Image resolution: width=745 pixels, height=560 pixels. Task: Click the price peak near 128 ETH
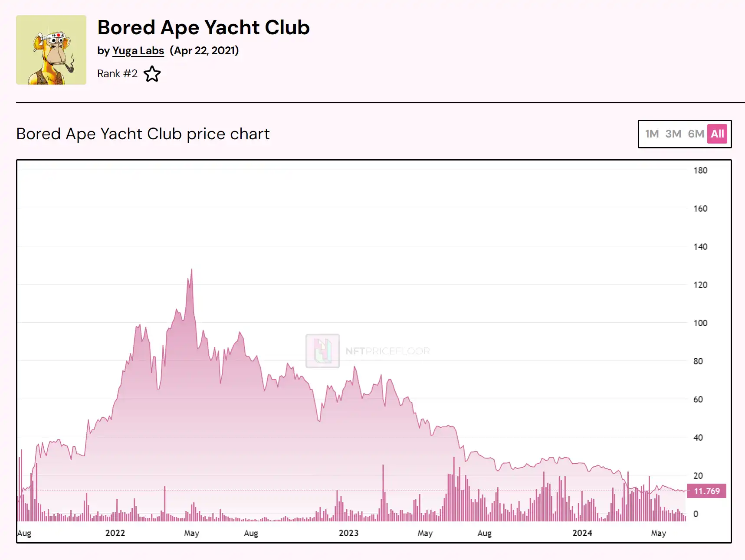191,270
